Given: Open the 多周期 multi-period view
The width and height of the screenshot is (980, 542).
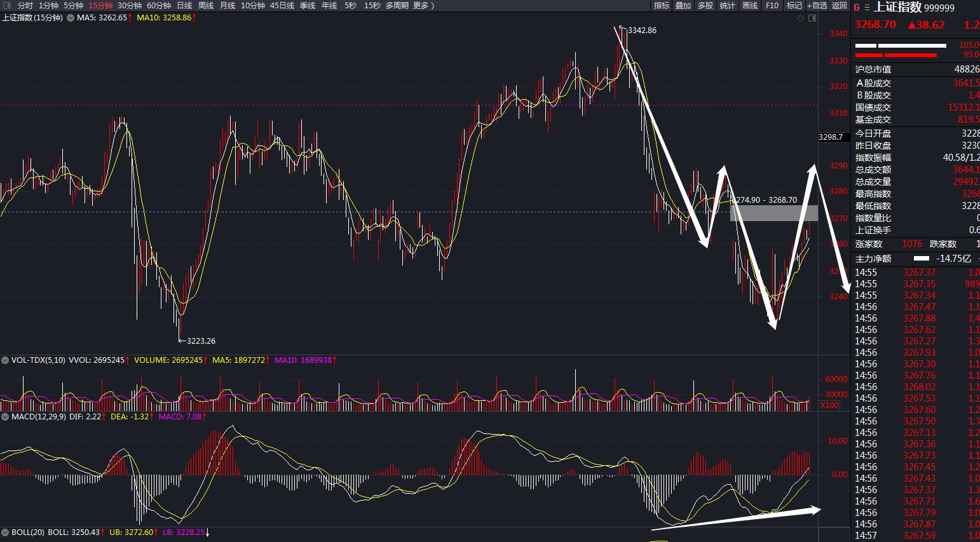Looking at the screenshot, I should click(x=397, y=5).
